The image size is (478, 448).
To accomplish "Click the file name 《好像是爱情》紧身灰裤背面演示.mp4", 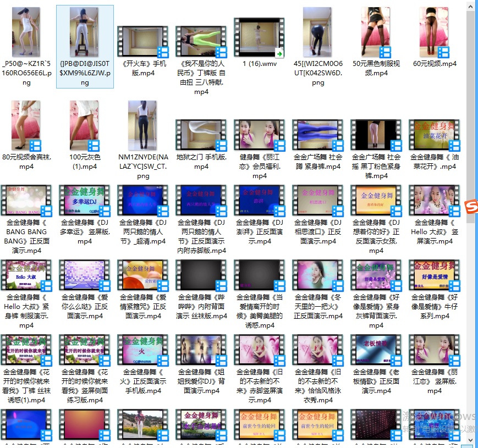I will point(376,311).
